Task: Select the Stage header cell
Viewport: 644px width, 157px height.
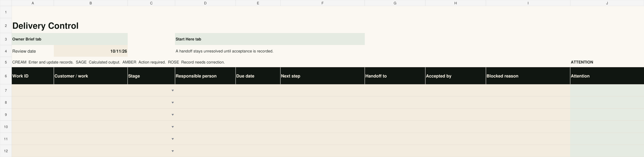Action: [151, 76]
